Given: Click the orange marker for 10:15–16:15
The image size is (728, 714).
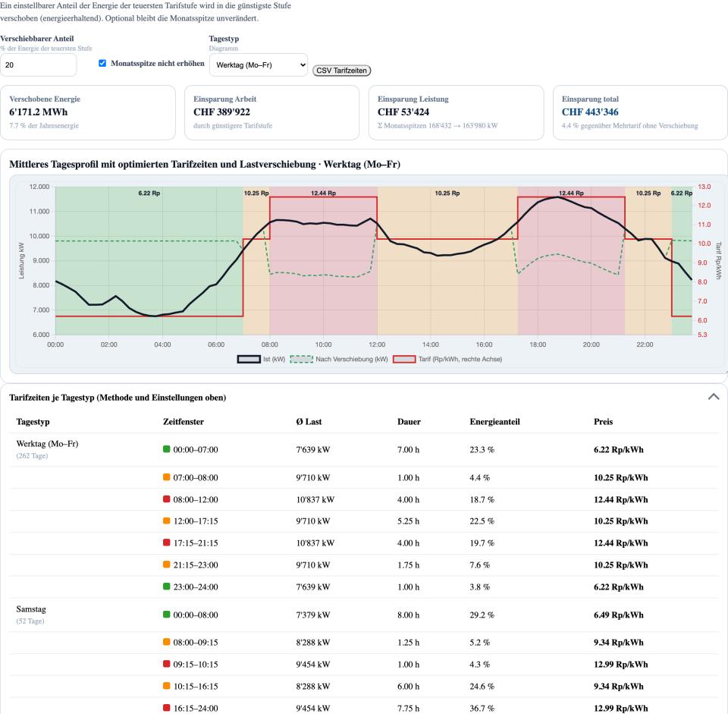Looking at the screenshot, I should click(x=167, y=686).
